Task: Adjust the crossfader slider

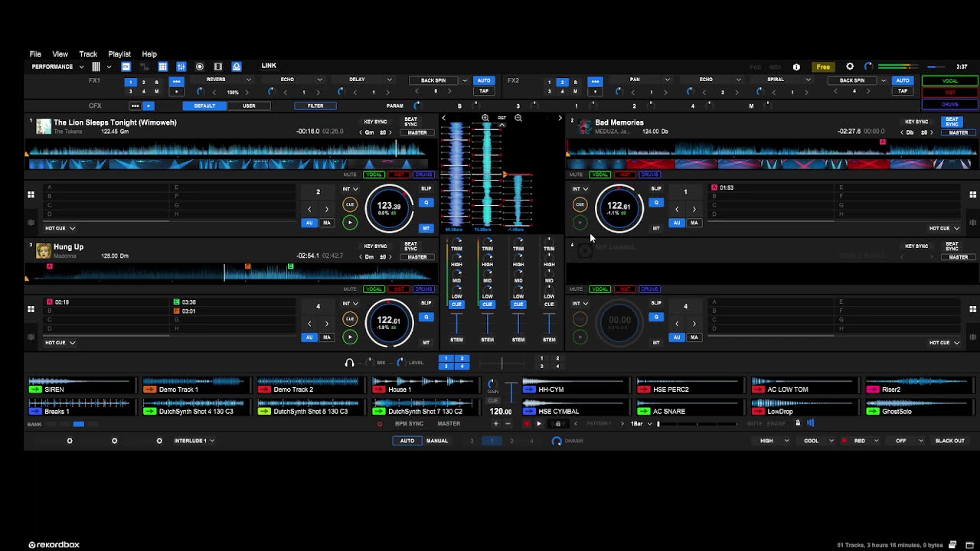Action: click(501, 363)
